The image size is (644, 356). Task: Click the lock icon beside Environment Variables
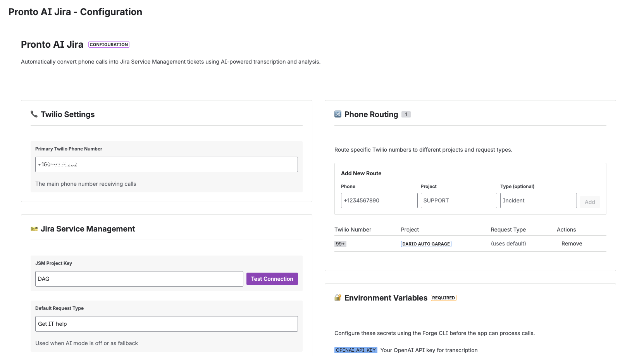tap(338, 297)
